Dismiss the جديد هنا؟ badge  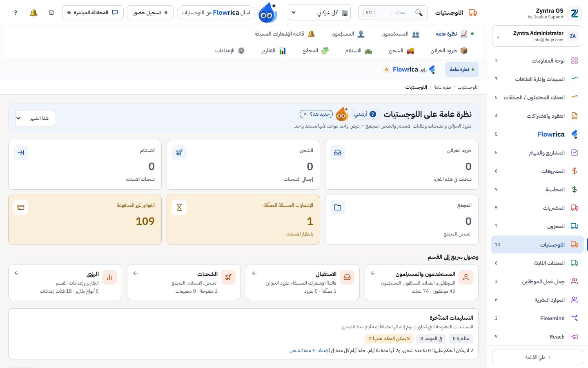(x=305, y=114)
